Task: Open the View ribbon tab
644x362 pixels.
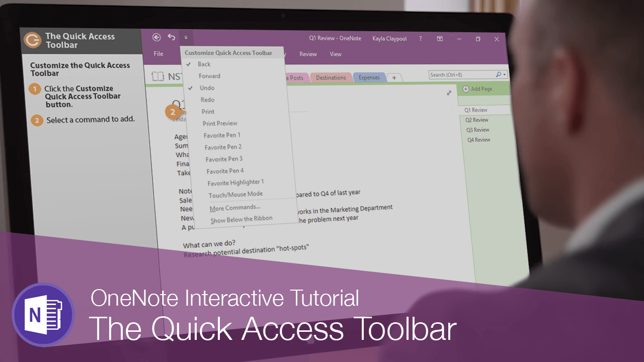Action: click(336, 54)
